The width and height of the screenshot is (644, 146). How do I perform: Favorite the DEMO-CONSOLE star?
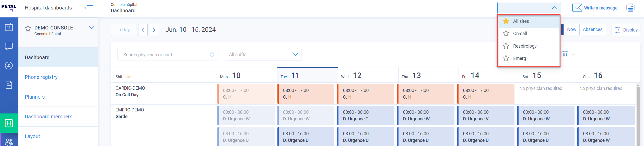pyautogui.click(x=28, y=28)
